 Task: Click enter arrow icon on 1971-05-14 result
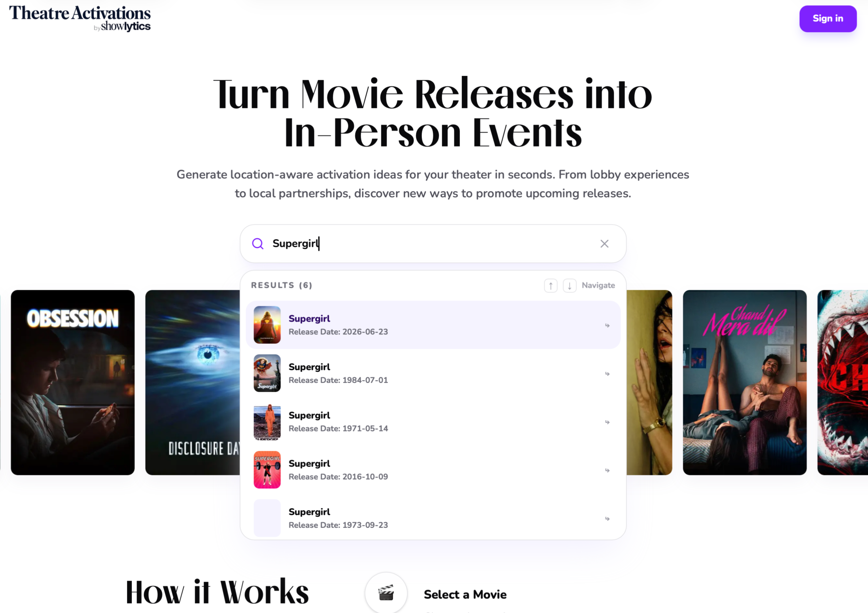pos(607,422)
